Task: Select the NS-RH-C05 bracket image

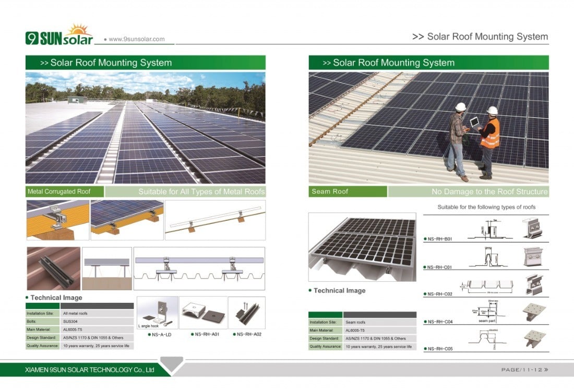Action: [x=534, y=338]
